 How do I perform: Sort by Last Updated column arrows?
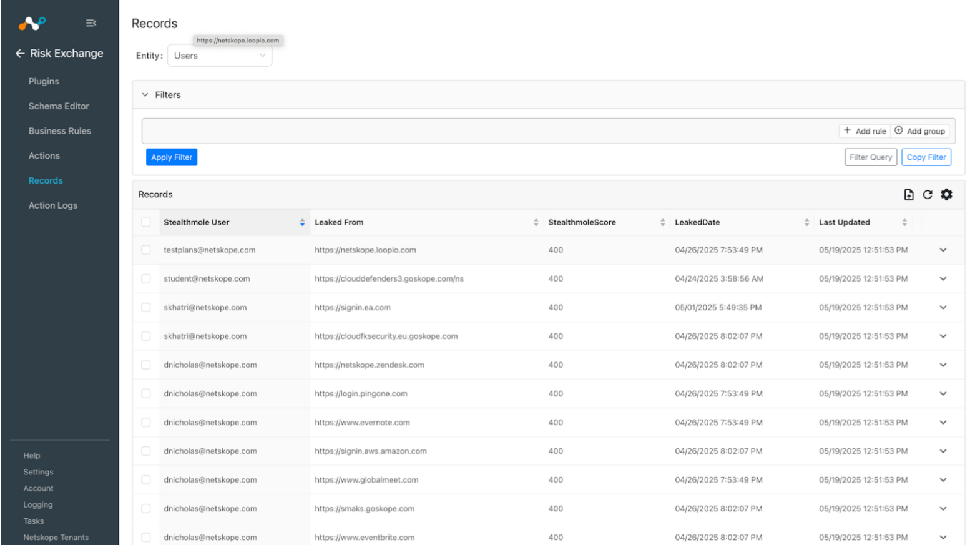[x=904, y=222]
